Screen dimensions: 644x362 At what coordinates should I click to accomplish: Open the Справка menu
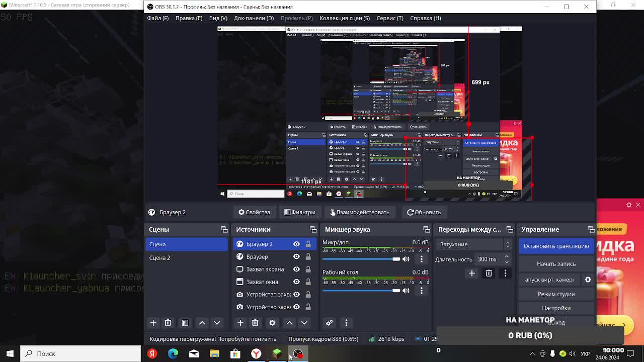(x=426, y=18)
